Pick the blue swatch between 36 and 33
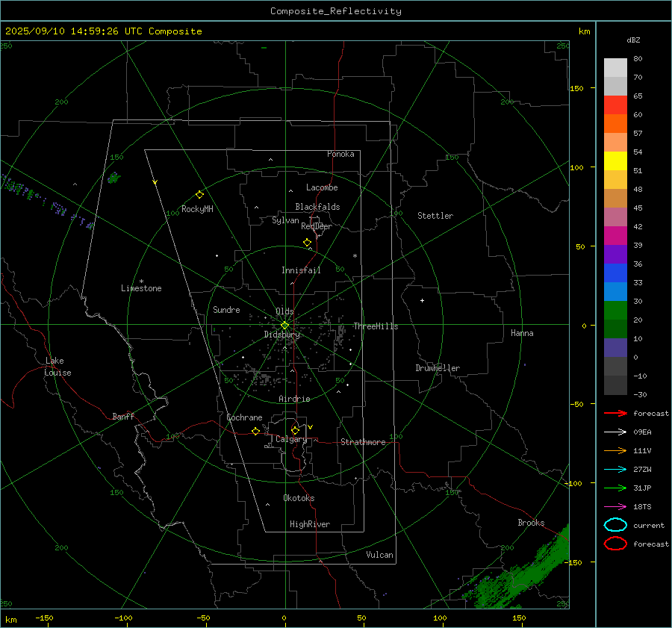The width and height of the screenshot is (672, 628). (x=615, y=273)
